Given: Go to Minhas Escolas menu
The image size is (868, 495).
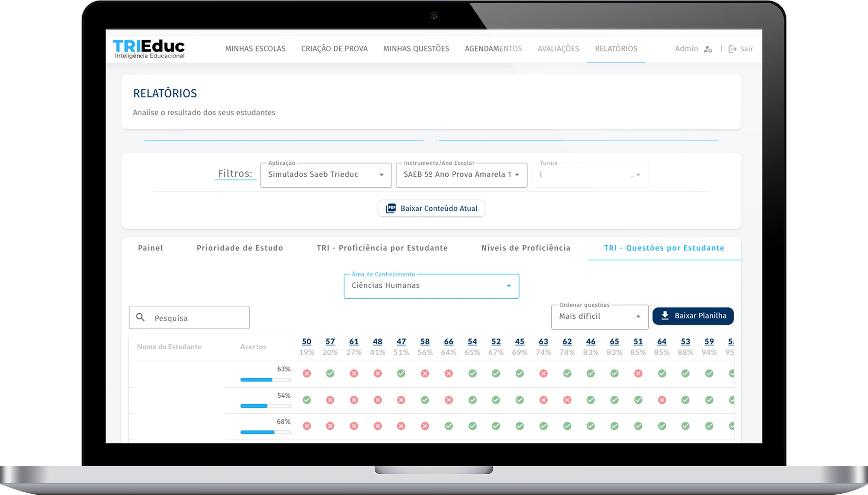Looking at the screenshot, I should click(255, 49).
